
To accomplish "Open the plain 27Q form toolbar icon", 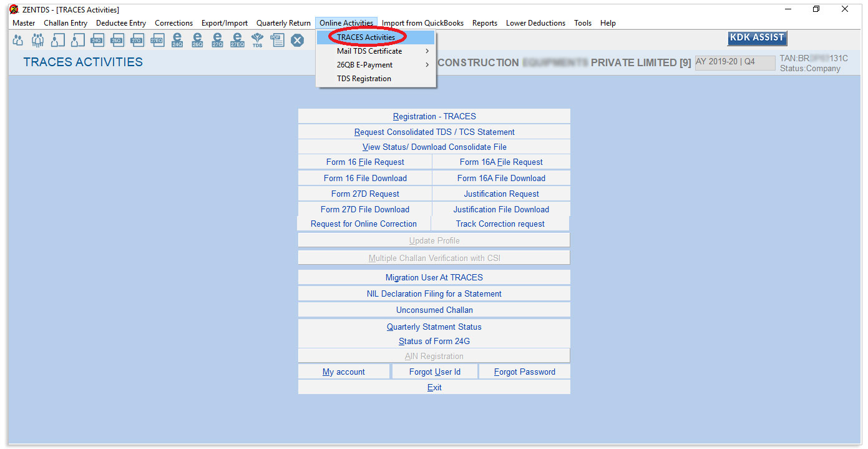I will pyautogui.click(x=137, y=41).
